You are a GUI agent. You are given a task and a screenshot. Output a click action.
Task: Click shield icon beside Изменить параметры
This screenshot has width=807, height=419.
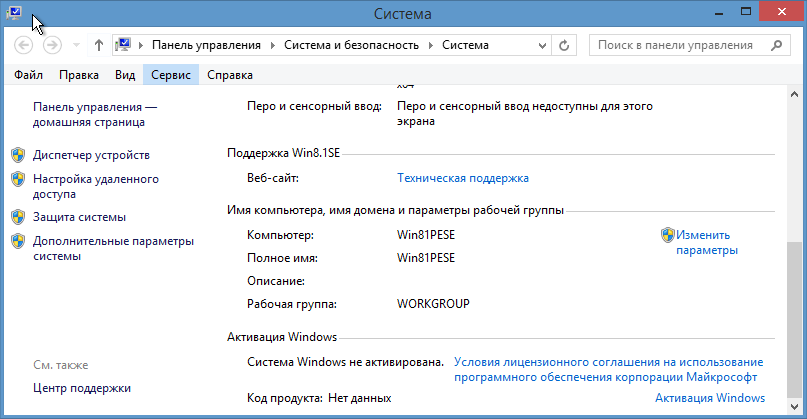pos(667,235)
